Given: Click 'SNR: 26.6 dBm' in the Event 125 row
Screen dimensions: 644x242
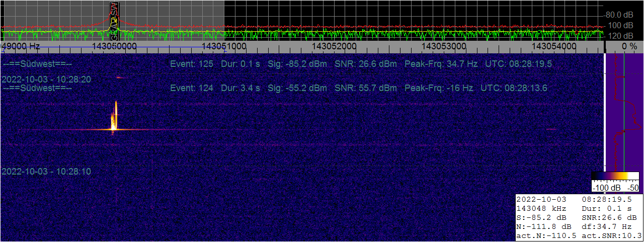Looking at the screenshot, I should coord(365,64).
